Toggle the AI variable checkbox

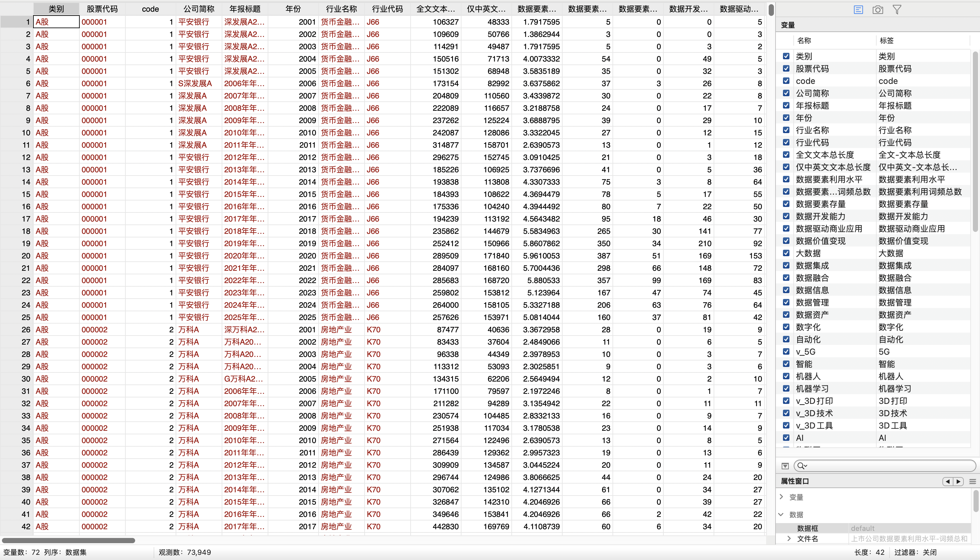tap(786, 438)
